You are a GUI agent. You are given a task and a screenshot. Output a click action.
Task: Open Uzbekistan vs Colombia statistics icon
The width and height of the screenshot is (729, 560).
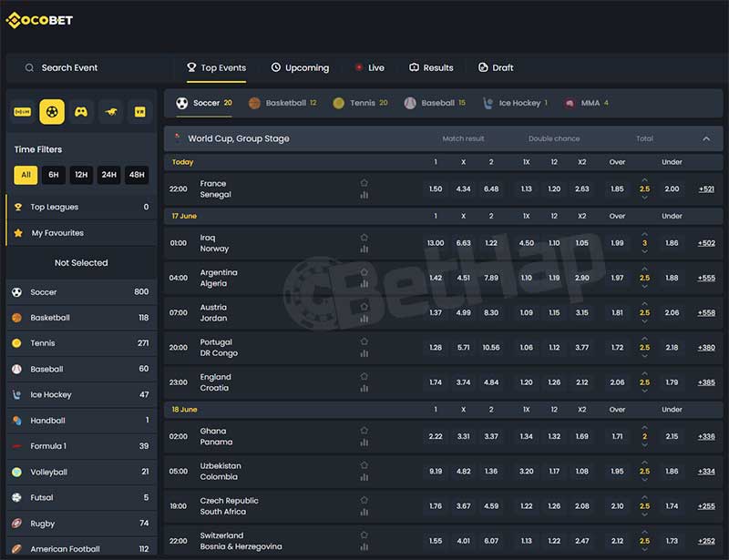(364, 477)
